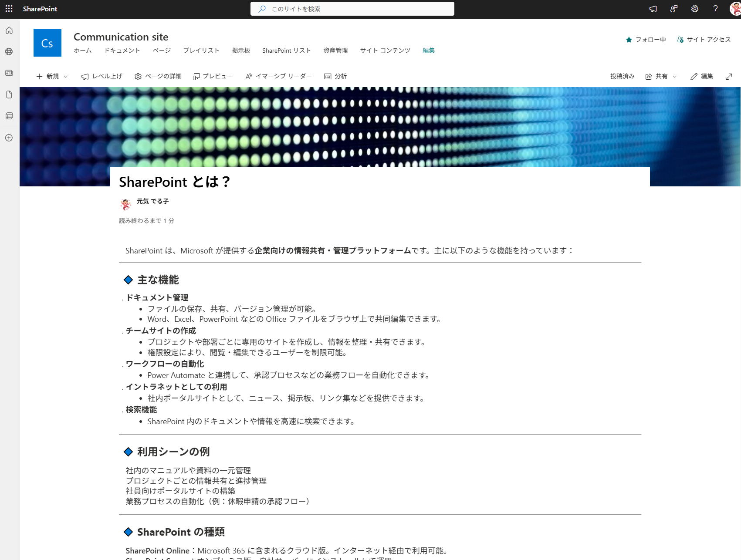Click the 新規 plus button
The image size is (741, 560).
tap(47, 76)
